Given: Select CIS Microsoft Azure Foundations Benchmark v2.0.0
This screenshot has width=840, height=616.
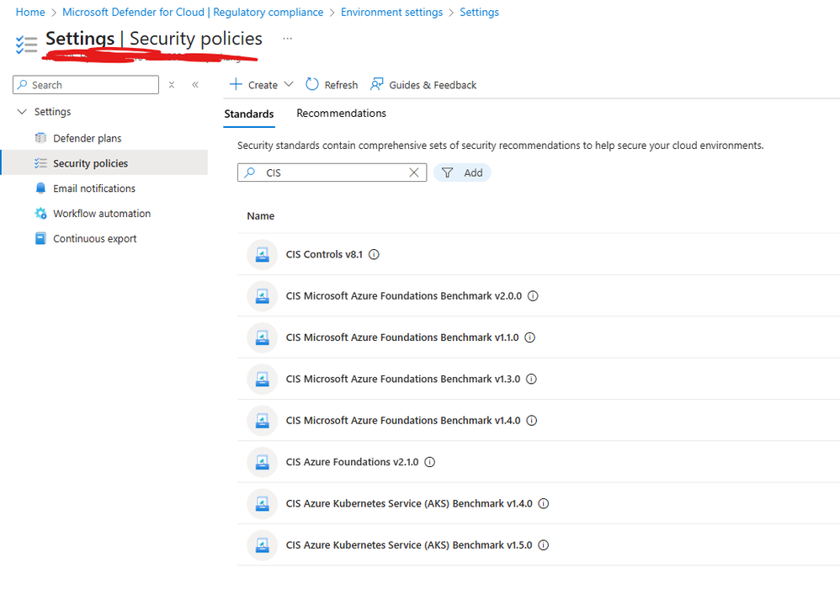Looking at the screenshot, I should pyautogui.click(x=404, y=295).
